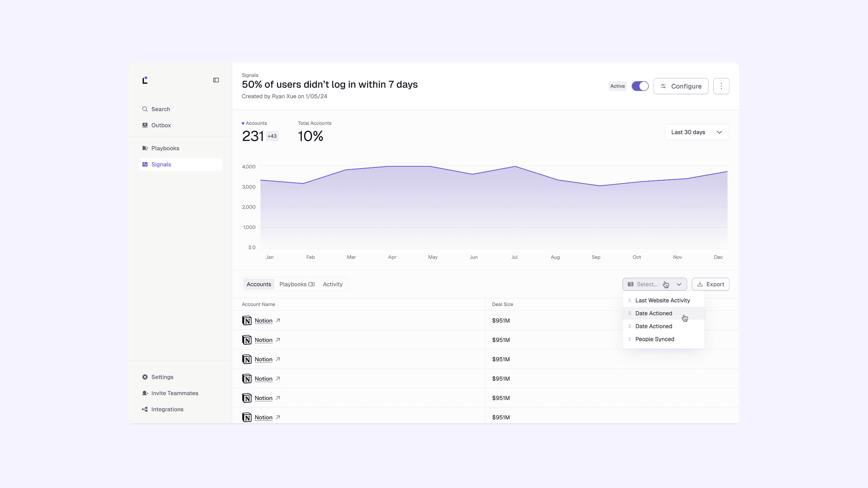The width and height of the screenshot is (868, 488).
Task: Click Search in the sidebar
Action: tap(160, 109)
